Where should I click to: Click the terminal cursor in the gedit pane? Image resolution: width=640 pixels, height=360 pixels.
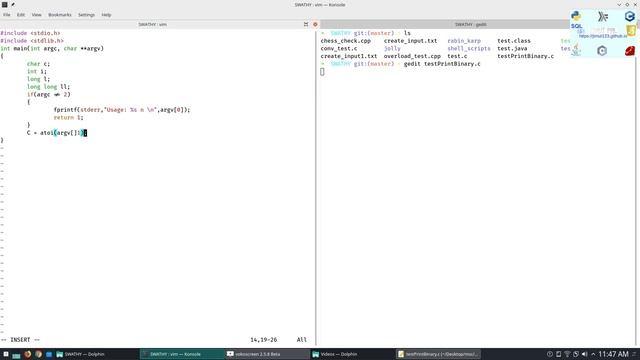322,72
